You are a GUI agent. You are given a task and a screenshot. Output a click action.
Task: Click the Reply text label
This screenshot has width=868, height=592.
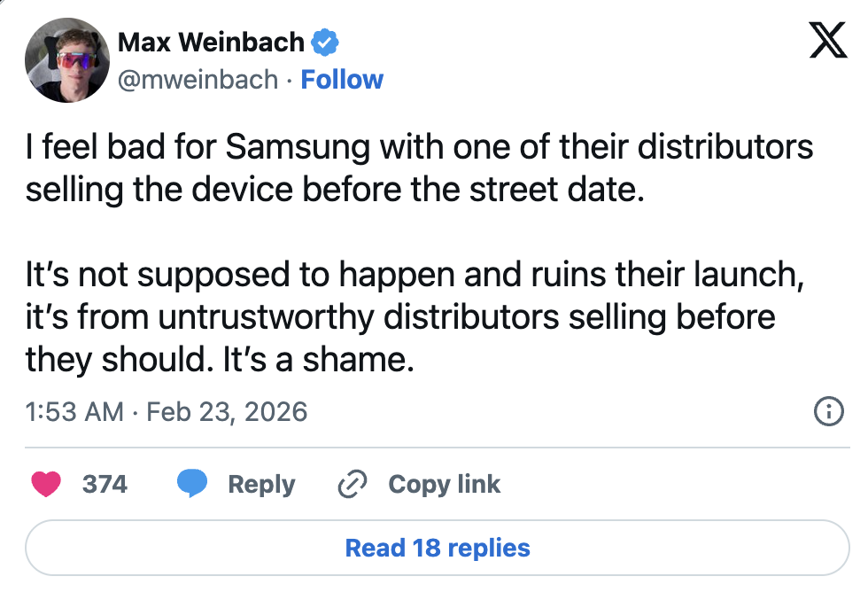click(x=261, y=484)
